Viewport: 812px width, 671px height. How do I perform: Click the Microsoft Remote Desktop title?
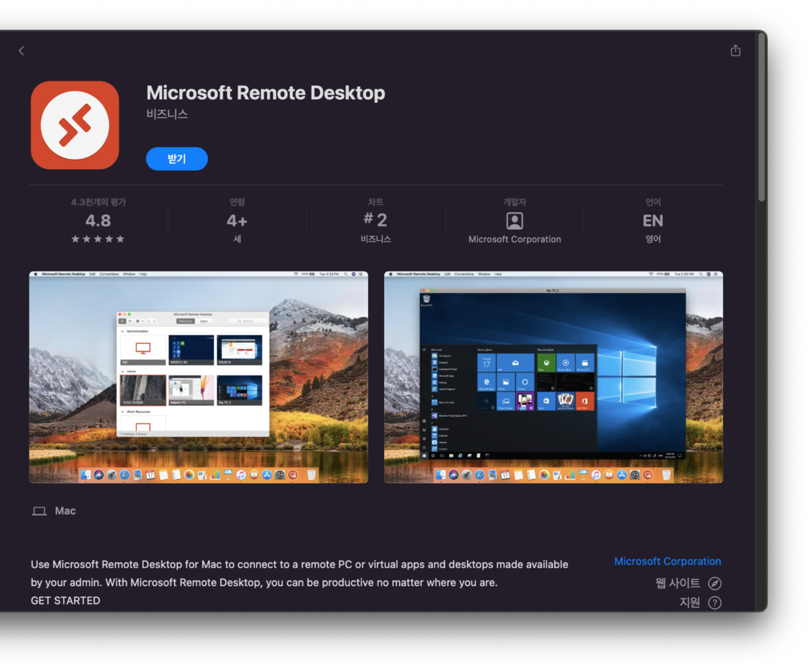click(266, 93)
